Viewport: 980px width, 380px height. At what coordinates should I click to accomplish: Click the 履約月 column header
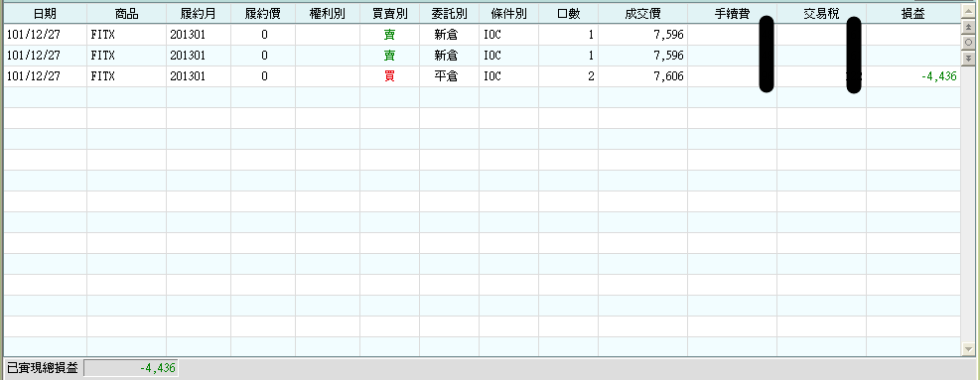point(199,14)
